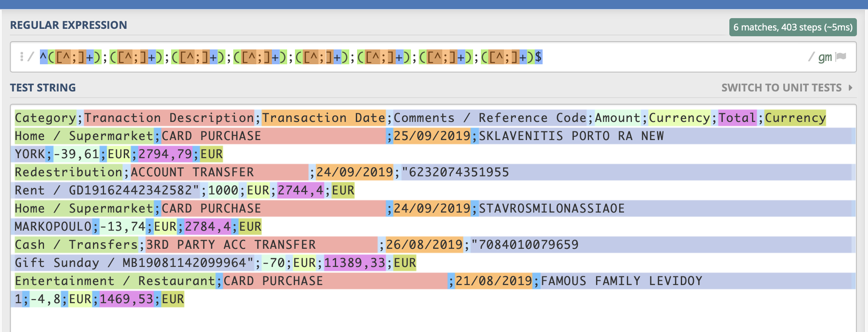This screenshot has height=332, width=868.
Task: Click the reference "7084010079659
Action: click(525, 245)
